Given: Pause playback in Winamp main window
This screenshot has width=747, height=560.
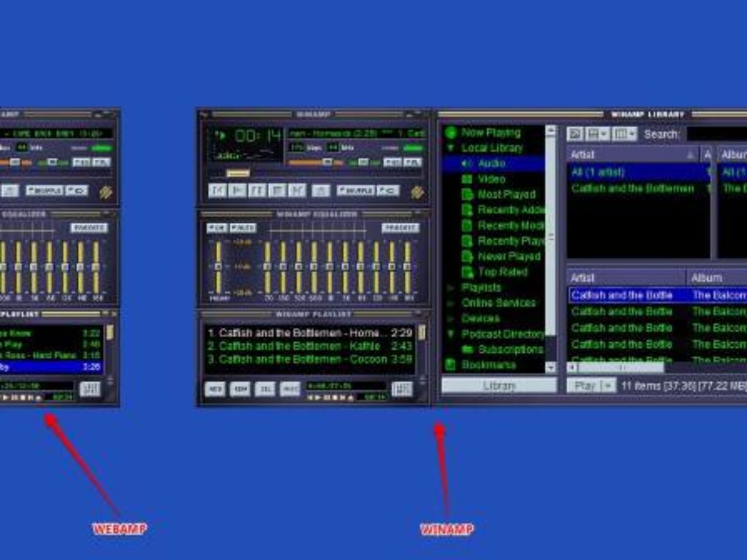Looking at the screenshot, I should click(257, 190).
